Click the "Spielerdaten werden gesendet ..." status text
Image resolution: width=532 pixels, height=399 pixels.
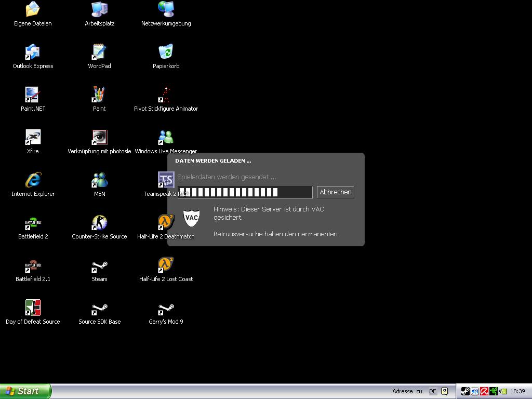point(227,177)
